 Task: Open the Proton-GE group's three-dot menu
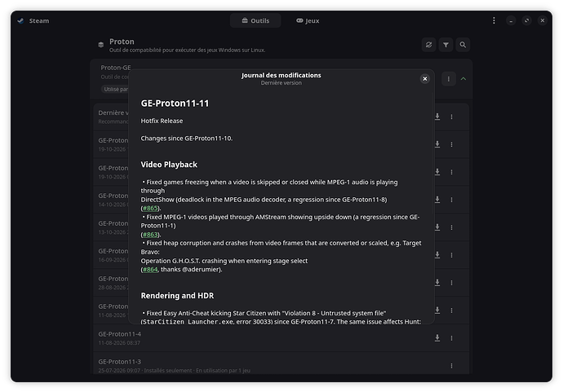point(449,79)
